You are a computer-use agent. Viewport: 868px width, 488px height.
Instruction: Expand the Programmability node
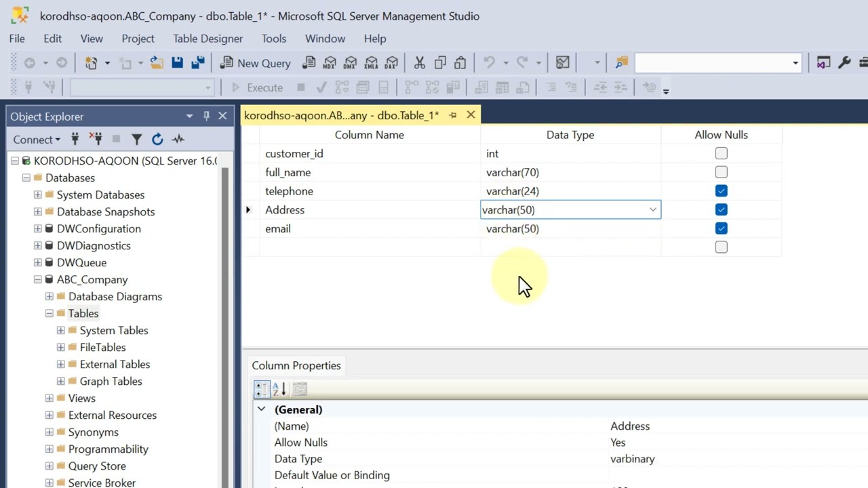click(x=49, y=449)
